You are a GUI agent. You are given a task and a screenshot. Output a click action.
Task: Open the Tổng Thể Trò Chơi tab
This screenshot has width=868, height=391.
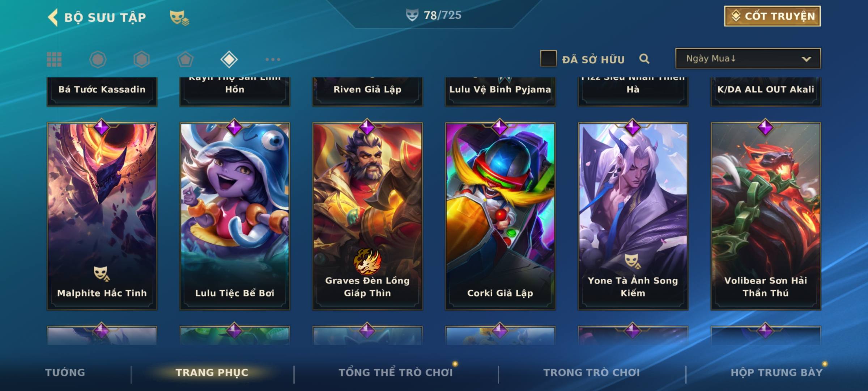pyautogui.click(x=396, y=373)
